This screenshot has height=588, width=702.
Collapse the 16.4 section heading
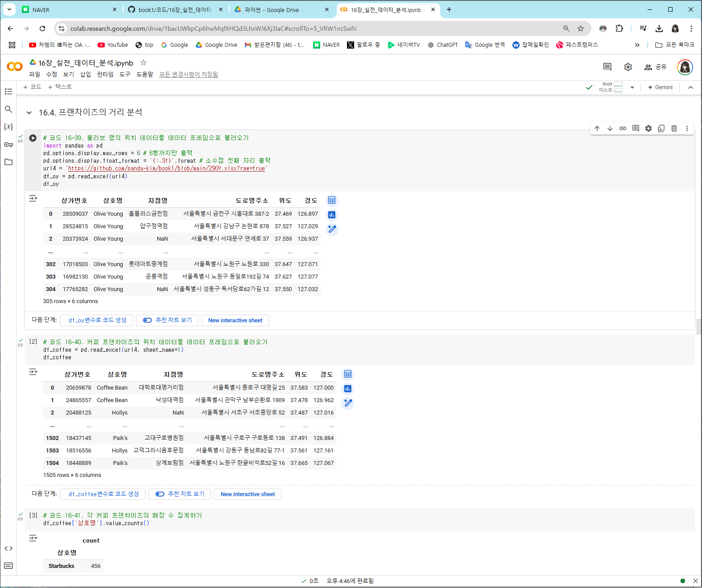(29, 113)
